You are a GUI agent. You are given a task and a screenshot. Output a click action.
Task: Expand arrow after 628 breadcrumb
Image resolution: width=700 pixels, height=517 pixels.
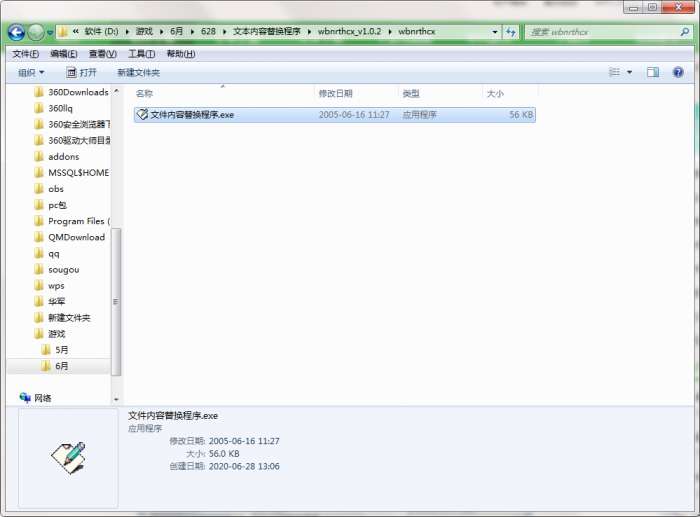(x=224, y=32)
